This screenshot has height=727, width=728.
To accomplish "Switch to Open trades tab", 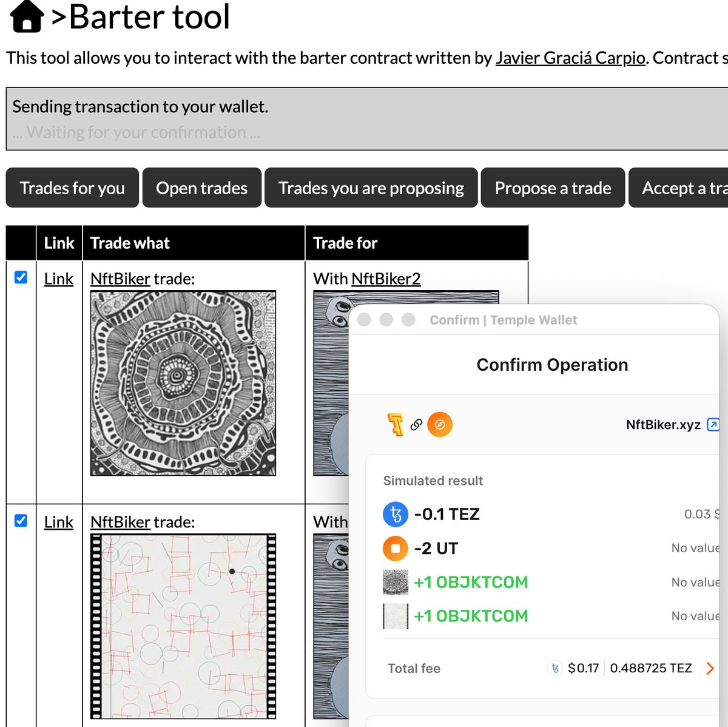I will pos(201,188).
